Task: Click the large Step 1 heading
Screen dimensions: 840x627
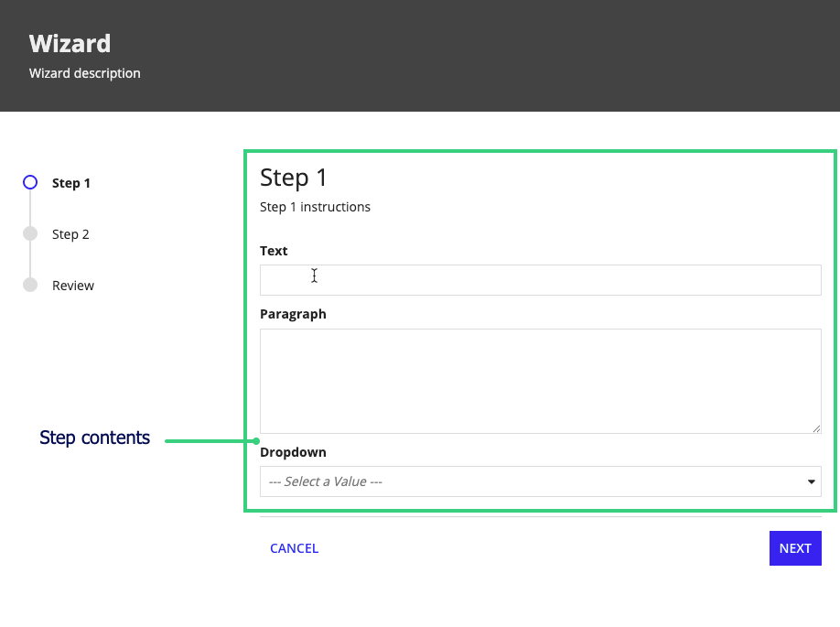Action: point(293,178)
